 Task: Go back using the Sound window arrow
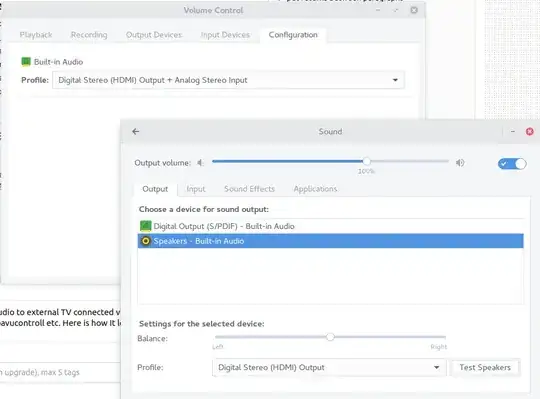point(136,132)
